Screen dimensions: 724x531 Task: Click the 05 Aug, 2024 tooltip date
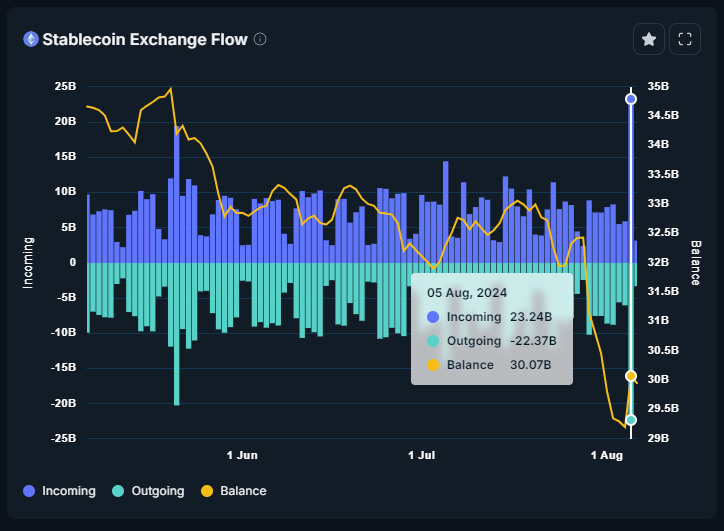pos(467,293)
